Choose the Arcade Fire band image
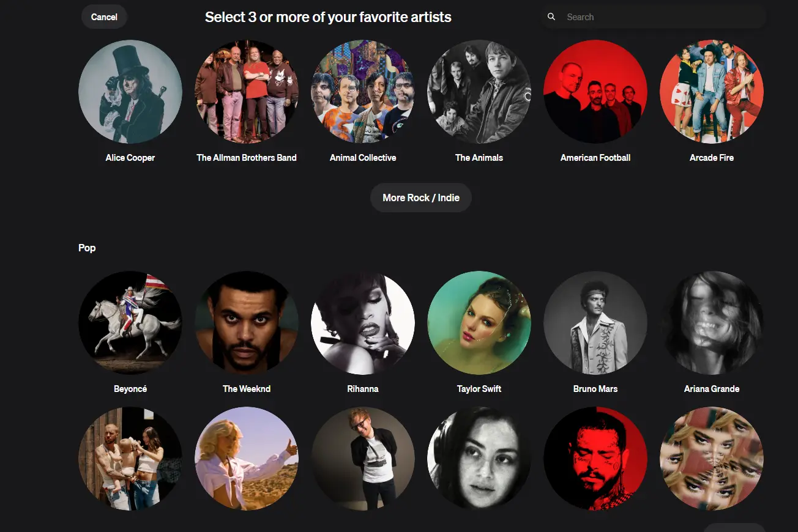 712,92
